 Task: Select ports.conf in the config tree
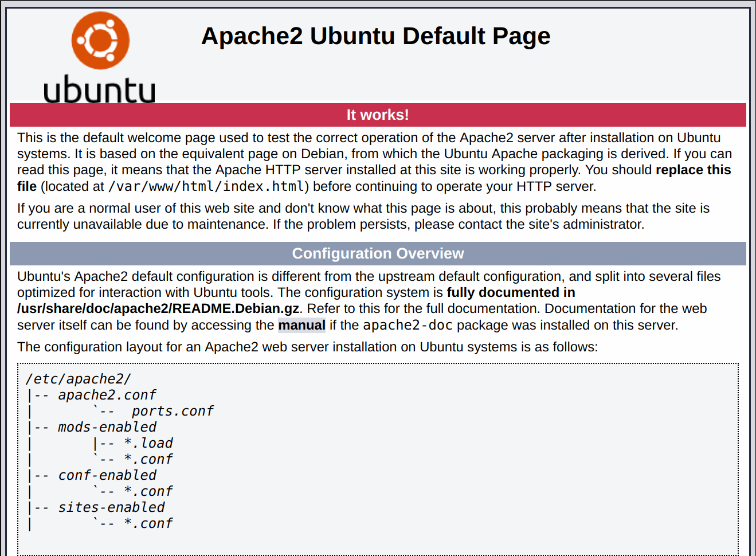click(x=172, y=411)
